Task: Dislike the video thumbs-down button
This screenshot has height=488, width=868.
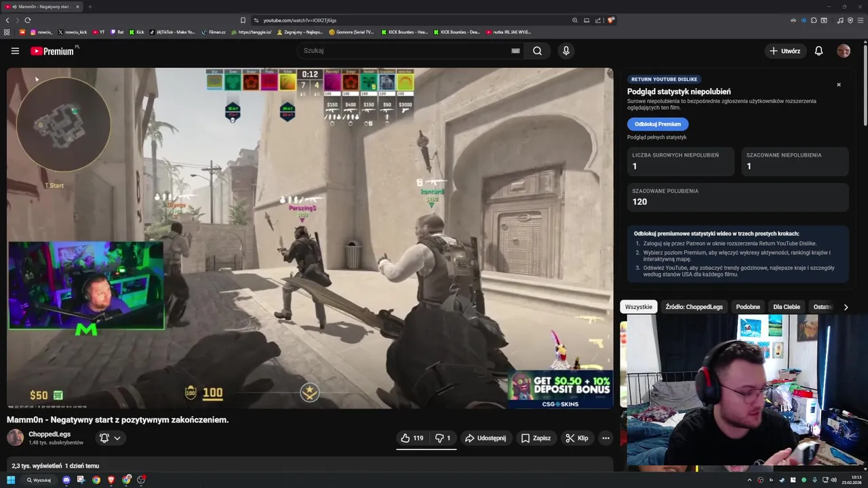Action: (x=443, y=438)
